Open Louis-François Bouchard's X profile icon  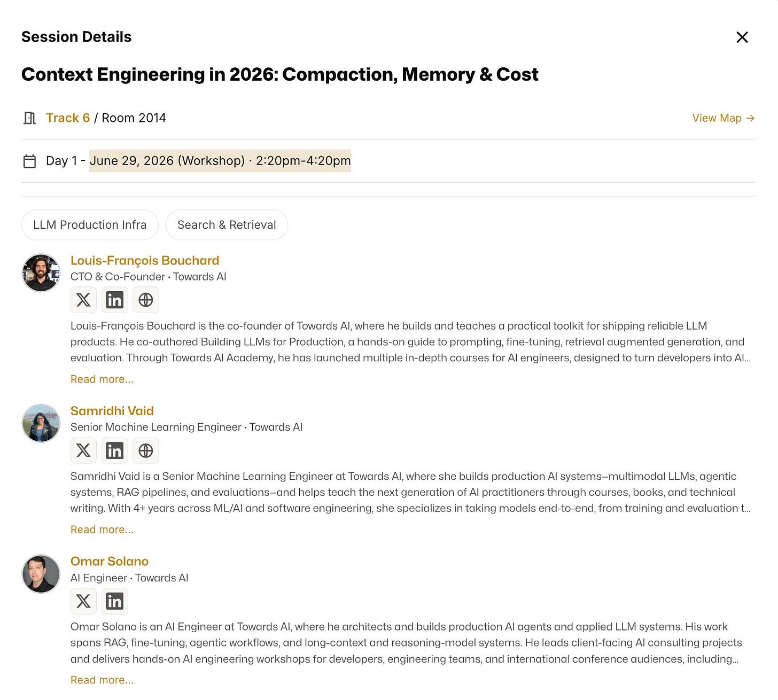click(x=83, y=300)
